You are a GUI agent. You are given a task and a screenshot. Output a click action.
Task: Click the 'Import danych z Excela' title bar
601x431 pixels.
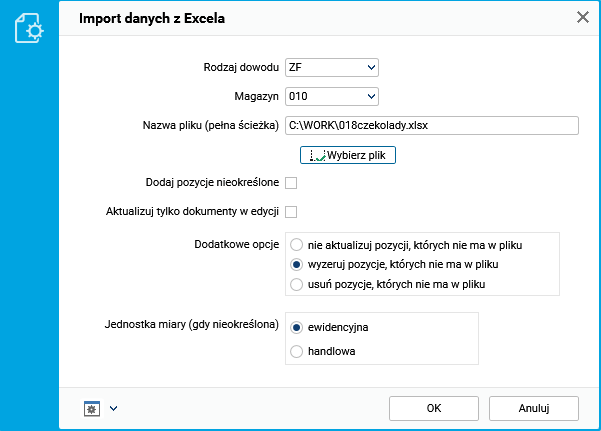[300, 17]
